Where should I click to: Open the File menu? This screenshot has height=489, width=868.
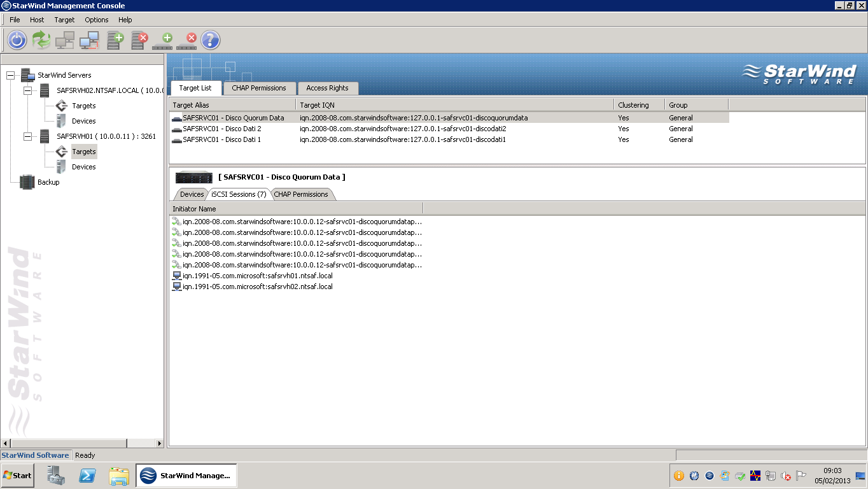(x=15, y=20)
